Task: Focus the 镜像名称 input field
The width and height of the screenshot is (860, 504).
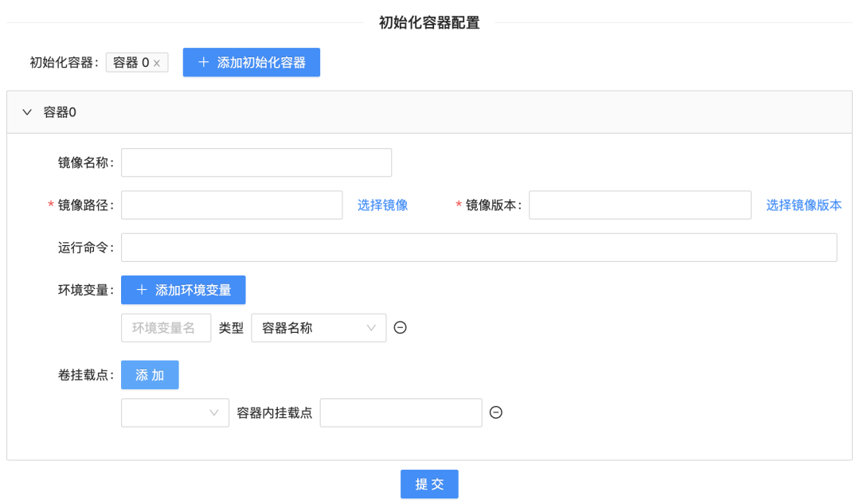Action: (x=256, y=162)
